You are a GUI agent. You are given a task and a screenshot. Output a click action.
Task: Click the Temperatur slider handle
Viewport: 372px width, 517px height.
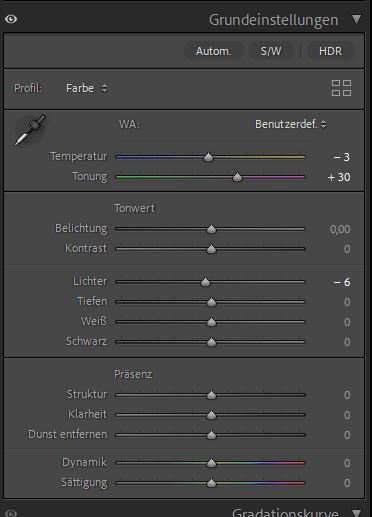coord(209,157)
